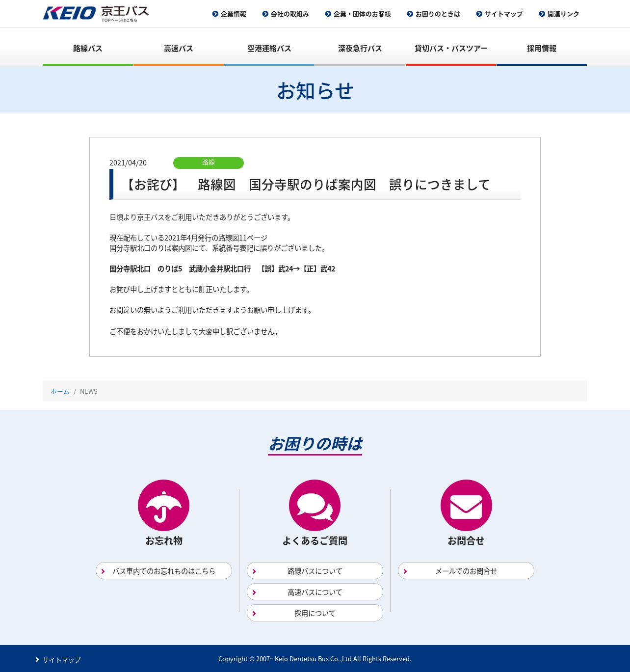Open 関連リンク header link
This screenshot has width=630, height=672.
563,14
